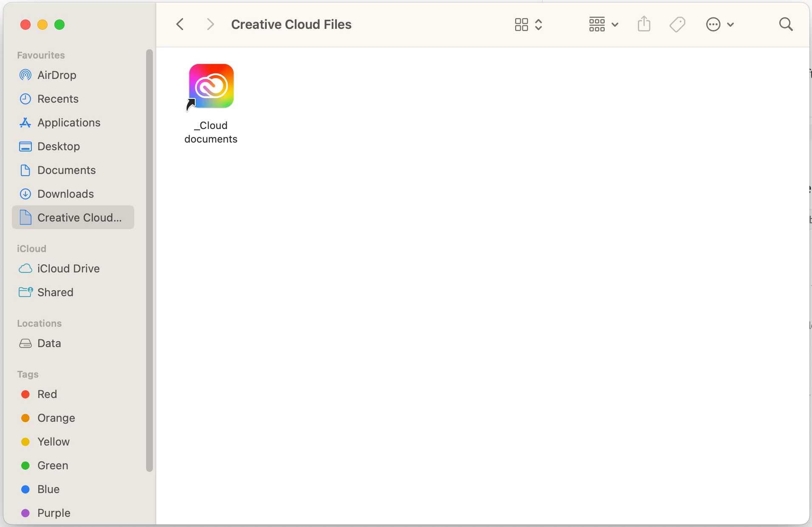Open Recents in the sidebar
The height and width of the screenshot is (527, 812).
(x=73, y=99)
